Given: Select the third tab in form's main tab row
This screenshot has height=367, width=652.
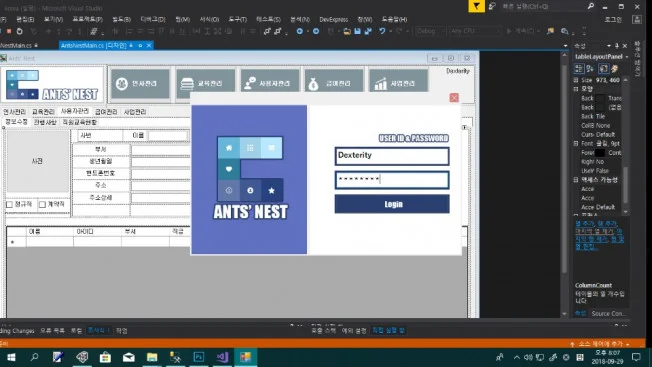Looking at the screenshot, I should [x=74, y=111].
